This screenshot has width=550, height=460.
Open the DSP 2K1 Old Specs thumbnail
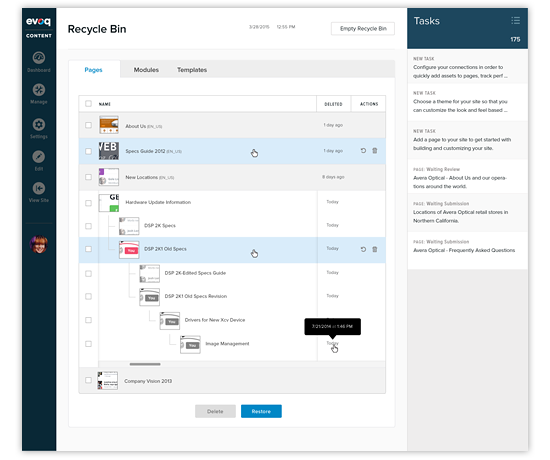coord(129,249)
